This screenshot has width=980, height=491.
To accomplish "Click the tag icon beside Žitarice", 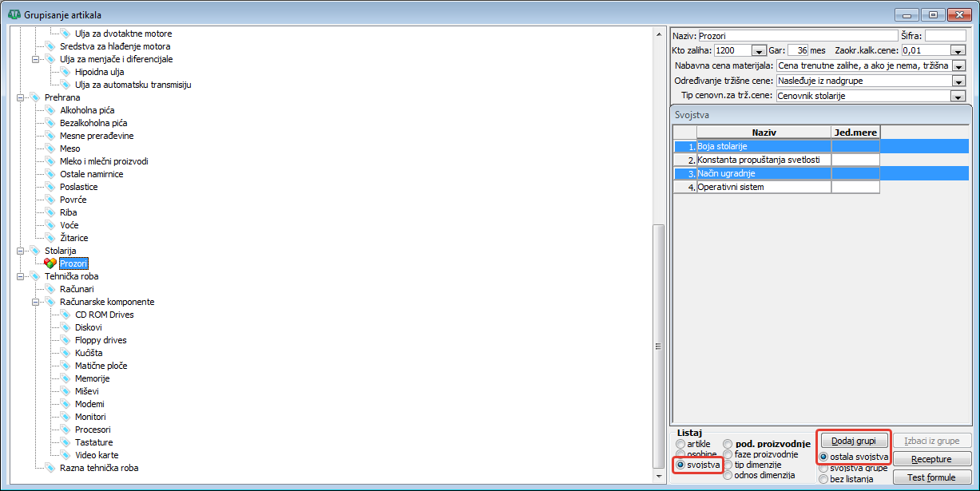I will 50,238.
